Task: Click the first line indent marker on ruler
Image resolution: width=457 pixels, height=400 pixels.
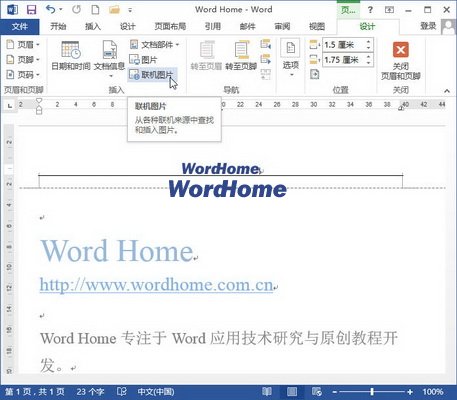Action: click(x=39, y=101)
